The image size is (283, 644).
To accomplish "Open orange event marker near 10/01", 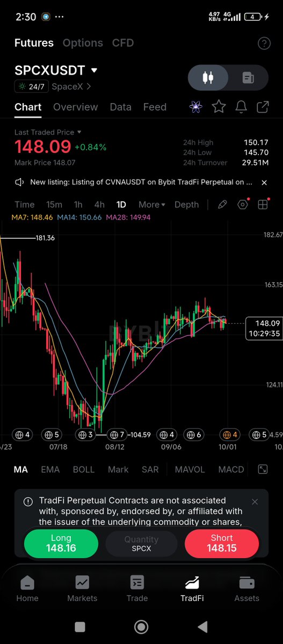I will coord(230,435).
